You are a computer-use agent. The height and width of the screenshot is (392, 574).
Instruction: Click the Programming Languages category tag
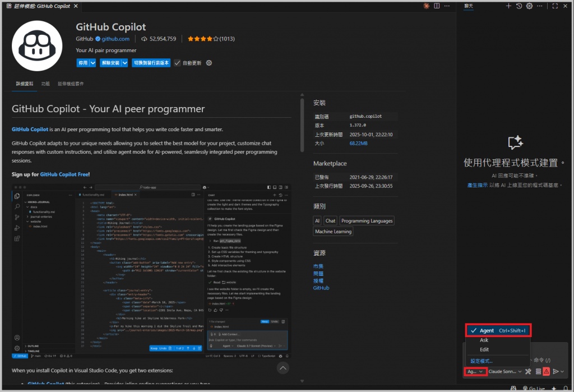coord(367,220)
